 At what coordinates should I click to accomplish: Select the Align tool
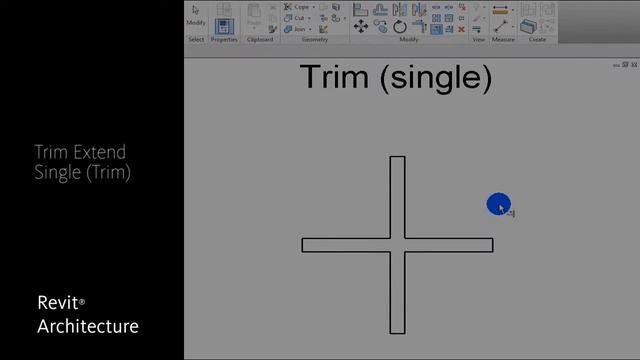click(360, 9)
